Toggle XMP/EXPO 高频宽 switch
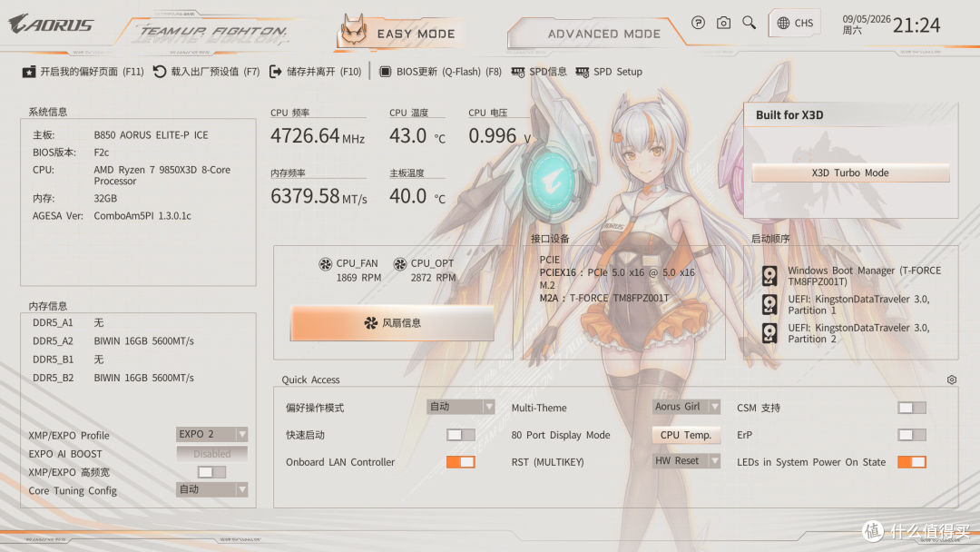Screen dimensions: 980x552 [x=211, y=472]
